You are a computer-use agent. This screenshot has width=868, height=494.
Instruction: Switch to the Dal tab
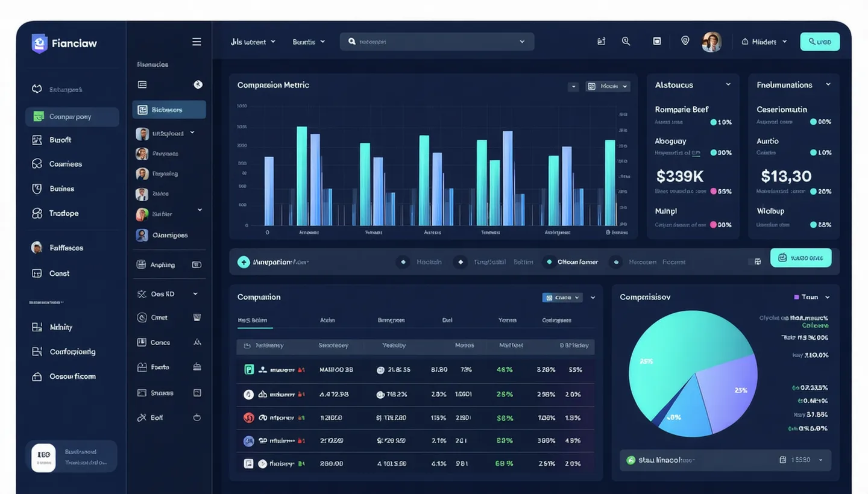click(447, 320)
